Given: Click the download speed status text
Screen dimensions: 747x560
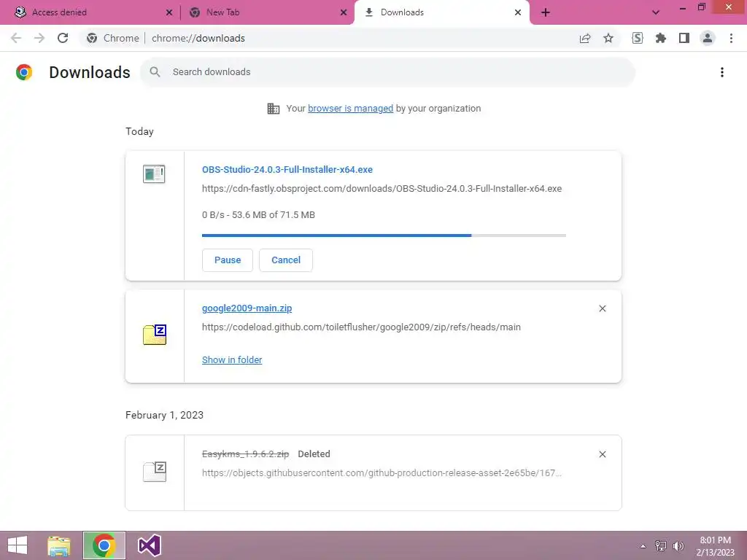Looking at the screenshot, I should tap(258, 215).
